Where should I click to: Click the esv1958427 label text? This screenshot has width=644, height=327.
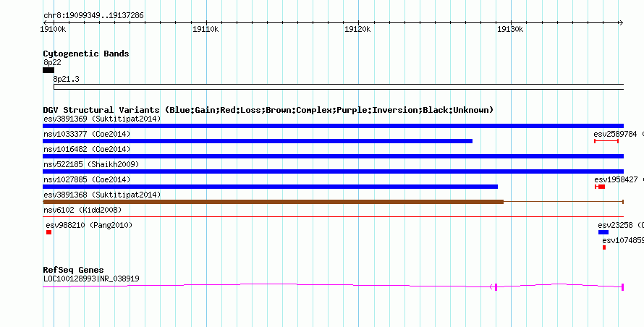pyautogui.click(x=616, y=179)
